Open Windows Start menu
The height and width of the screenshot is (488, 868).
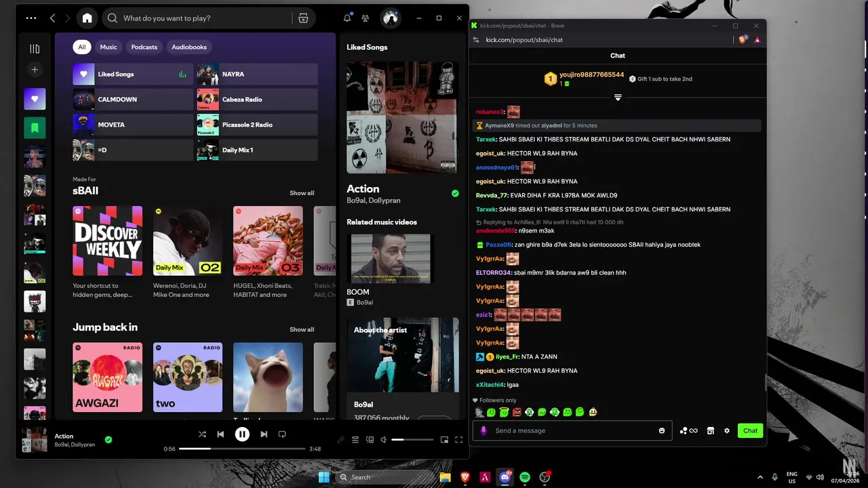(324, 477)
